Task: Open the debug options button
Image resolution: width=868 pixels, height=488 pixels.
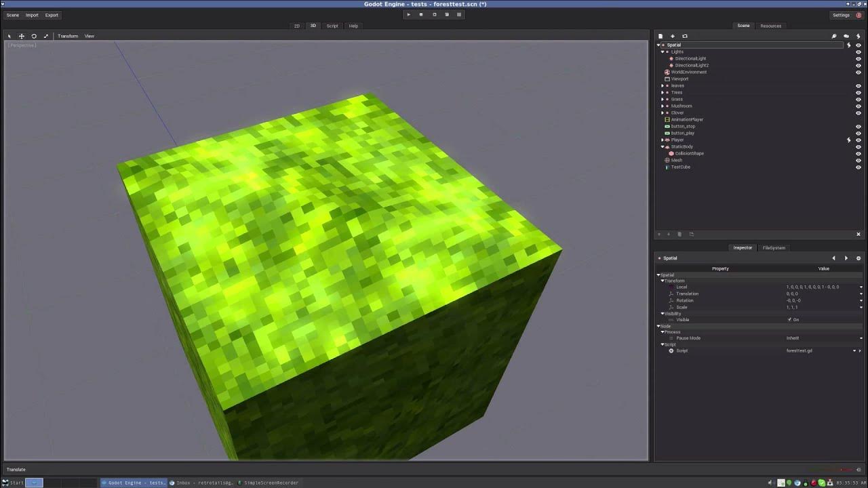Action: click(460, 14)
